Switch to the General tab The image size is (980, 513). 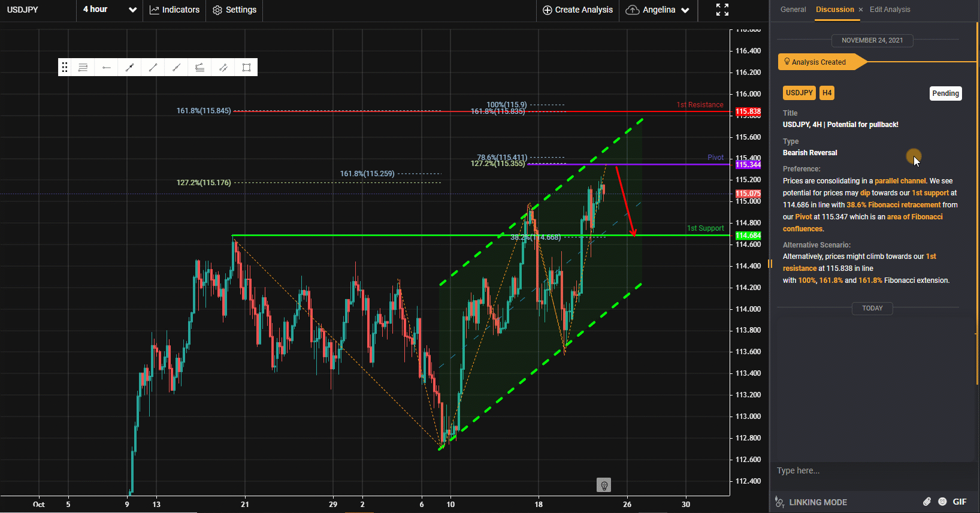793,10
